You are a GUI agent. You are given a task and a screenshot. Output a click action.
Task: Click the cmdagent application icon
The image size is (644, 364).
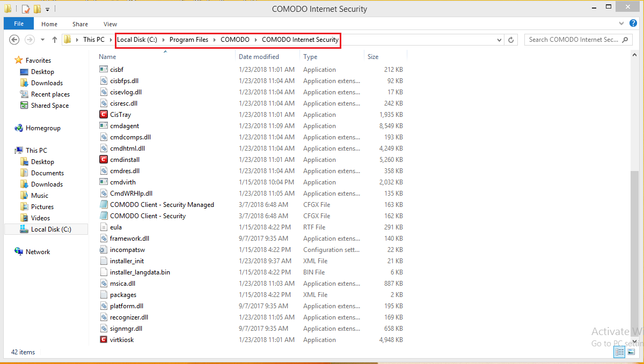[104, 125]
